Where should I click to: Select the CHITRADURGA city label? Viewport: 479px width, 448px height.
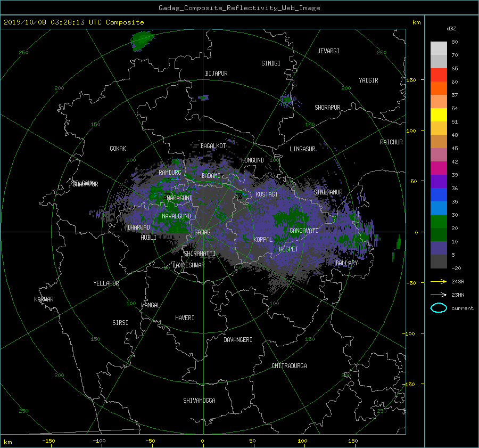[x=289, y=366]
